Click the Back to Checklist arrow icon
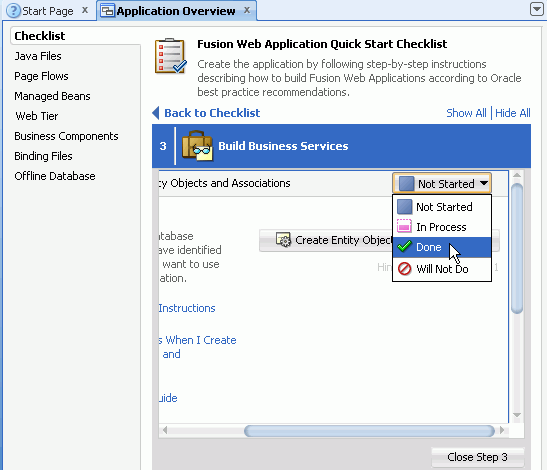The height and width of the screenshot is (470, 547). (156, 113)
